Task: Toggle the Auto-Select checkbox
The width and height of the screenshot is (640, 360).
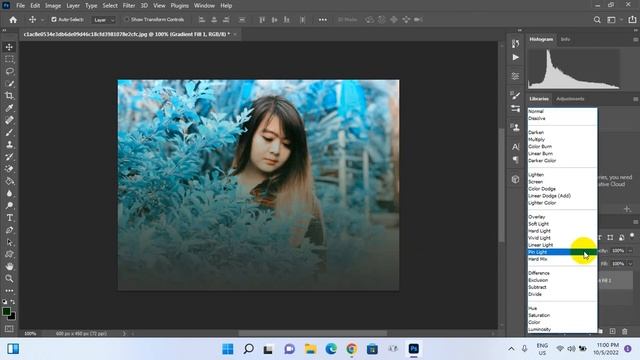Action: (54, 20)
